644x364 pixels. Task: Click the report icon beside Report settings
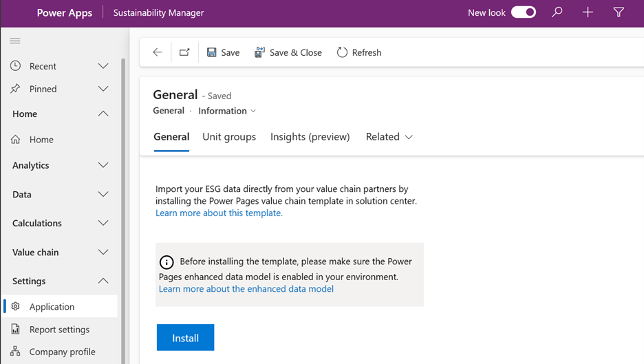[x=16, y=329]
